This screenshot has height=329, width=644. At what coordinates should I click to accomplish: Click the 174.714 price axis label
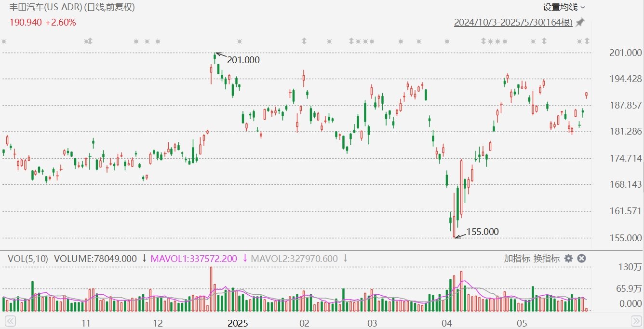click(x=626, y=158)
